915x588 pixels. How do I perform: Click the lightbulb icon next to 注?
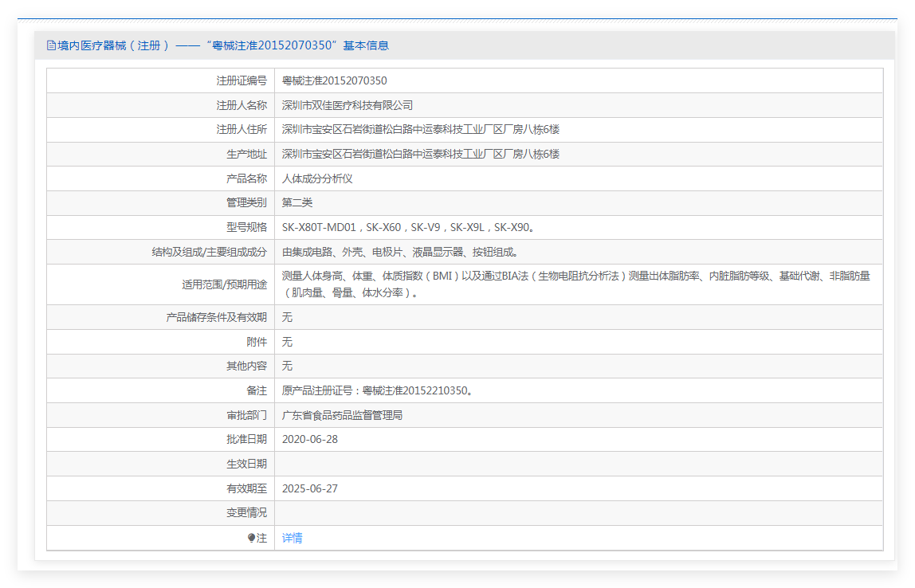(x=251, y=538)
